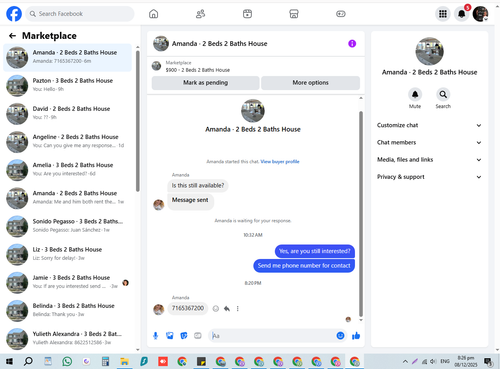The width and height of the screenshot is (500, 369).
Task: Open the Gaming icon in top navigation
Action: click(x=341, y=14)
